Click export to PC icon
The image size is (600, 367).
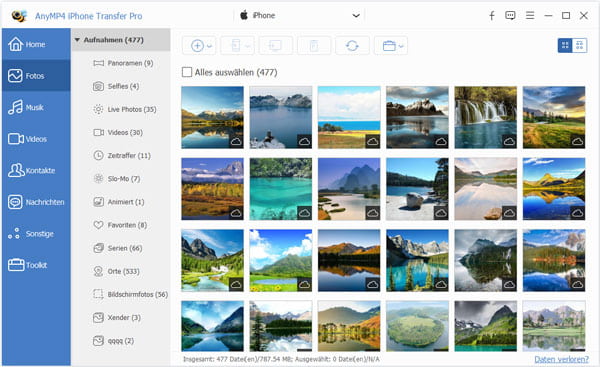click(276, 46)
